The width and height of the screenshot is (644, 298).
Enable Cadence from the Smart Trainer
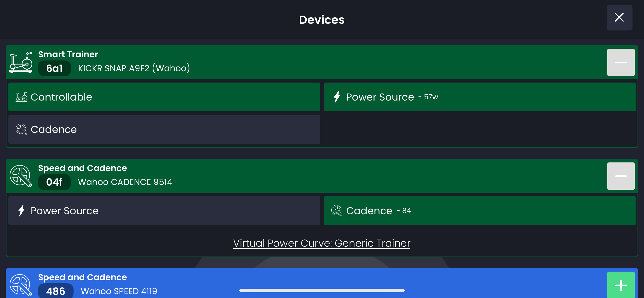[164, 129]
